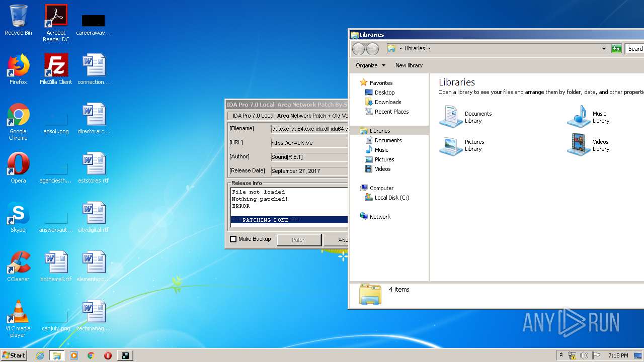
Task: Click the Filename field in patcher
Action: pos(309,129)
